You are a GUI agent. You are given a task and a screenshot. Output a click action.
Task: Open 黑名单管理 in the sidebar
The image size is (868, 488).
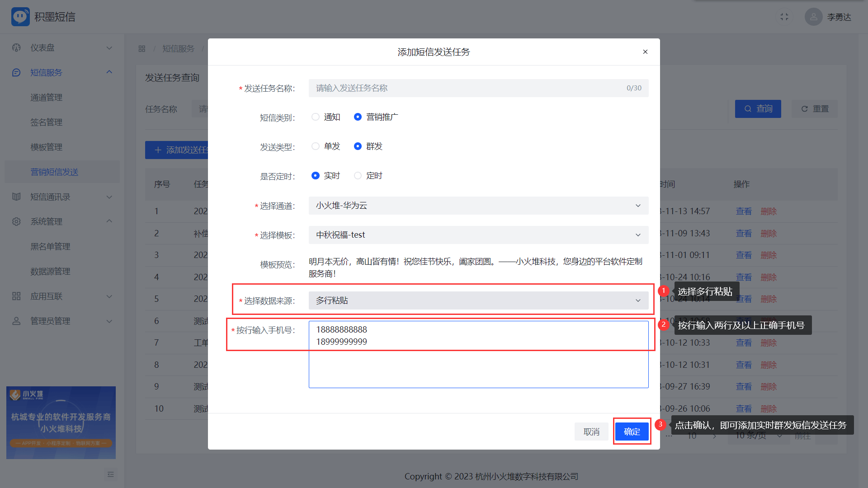[50, 247]
